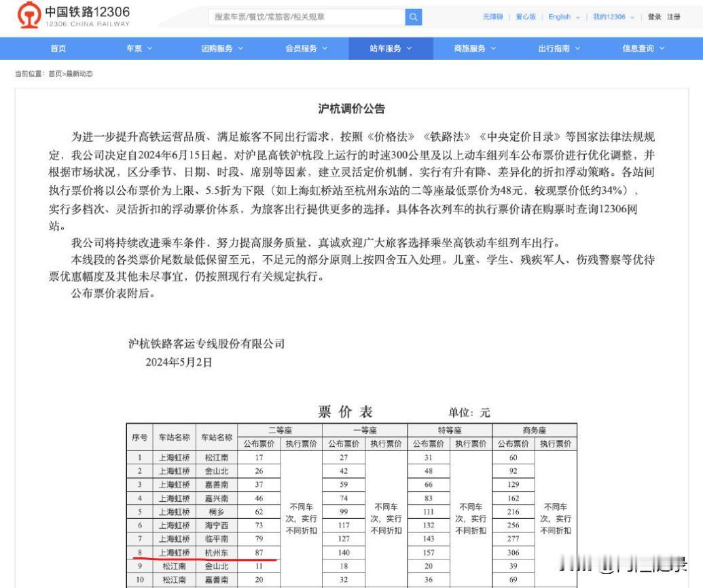703x588 pixels.
Task: Click premium-class price 157 for 杭州东
Action: pos(429,553)
